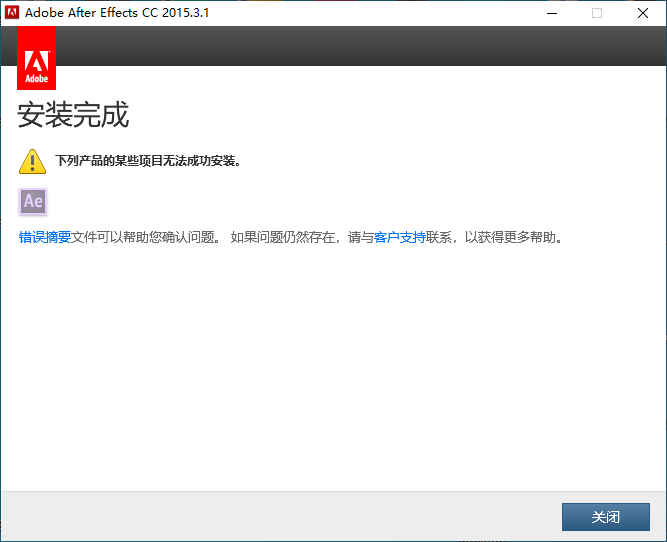Click the 关闭 button
Image resolution: width=667 pixels, height=542 pixels.
tap(605, 517)
